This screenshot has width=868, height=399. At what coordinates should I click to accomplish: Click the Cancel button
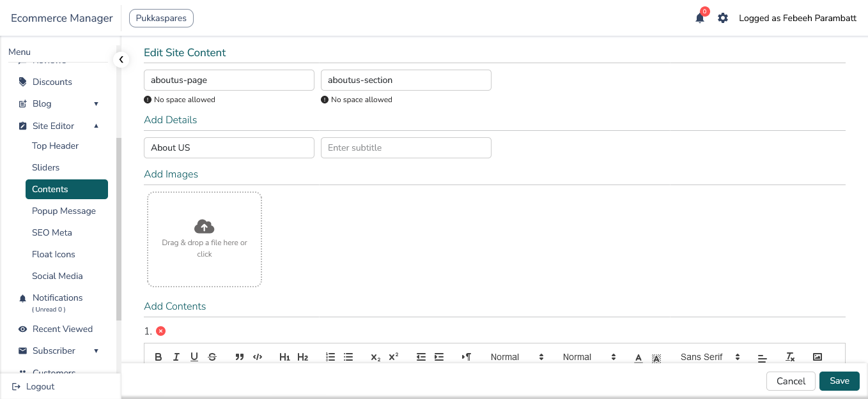(791, 381)
